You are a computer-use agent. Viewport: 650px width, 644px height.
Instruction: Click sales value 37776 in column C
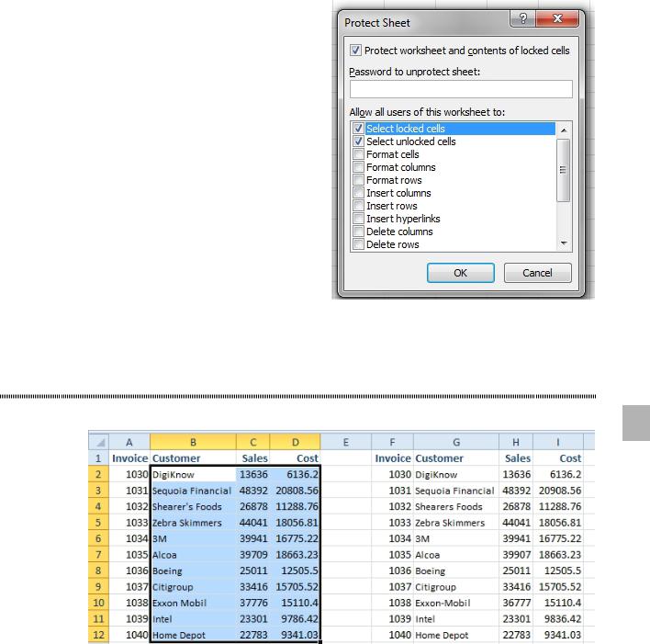click(252, 603)
